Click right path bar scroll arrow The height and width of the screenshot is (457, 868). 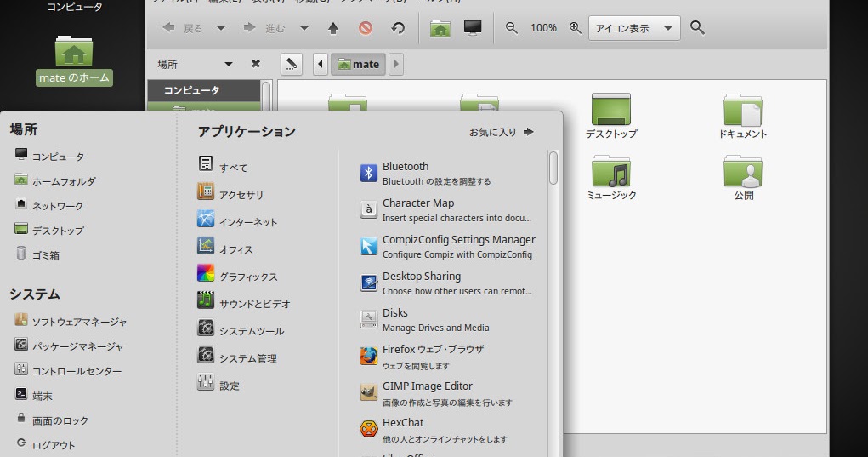pyautogui.click(x=396, y=65)
